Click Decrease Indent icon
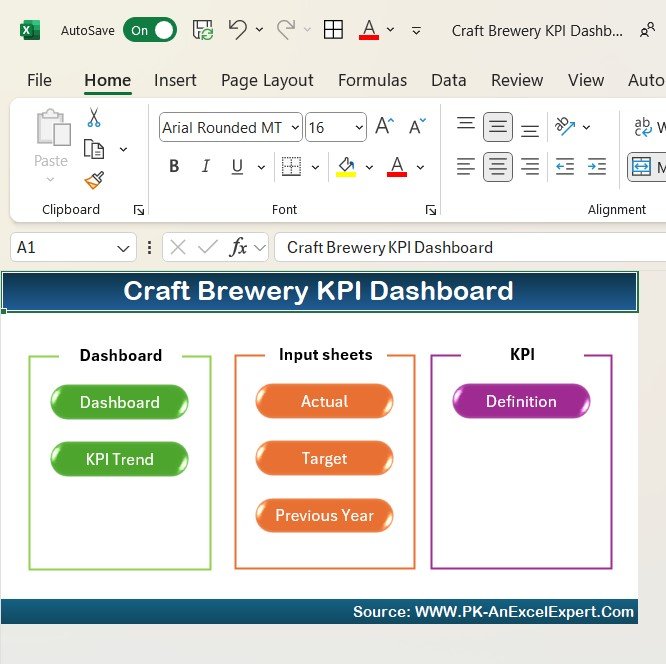This screenshot has height=664, width=666. 564,166
